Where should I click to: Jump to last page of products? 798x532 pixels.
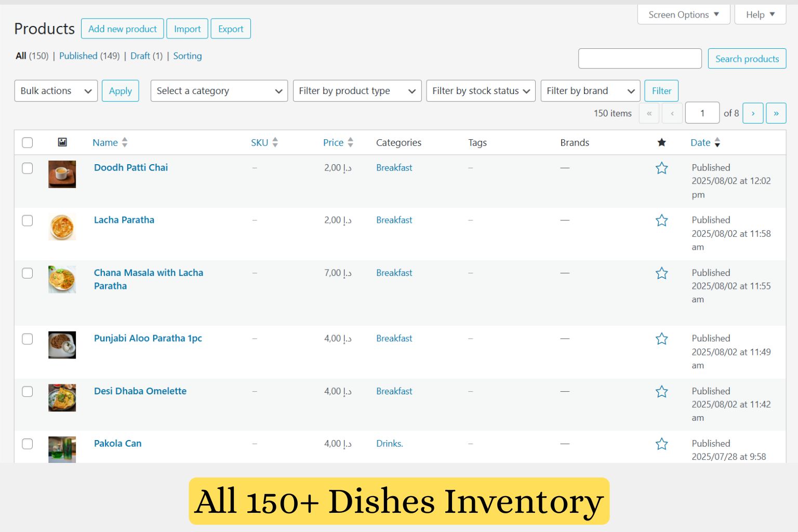776,113
